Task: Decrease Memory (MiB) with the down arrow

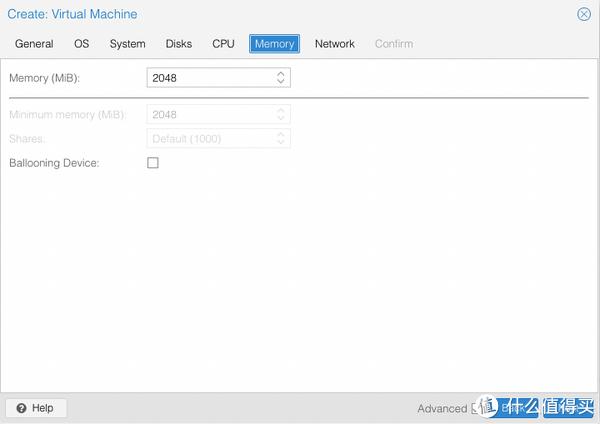Action: (x=281, y=82)
